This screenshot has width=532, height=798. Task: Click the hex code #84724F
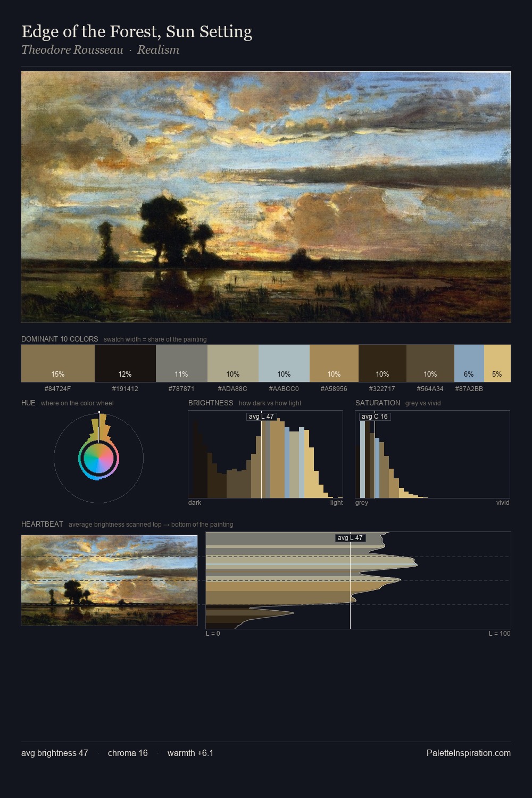point(57,389)
